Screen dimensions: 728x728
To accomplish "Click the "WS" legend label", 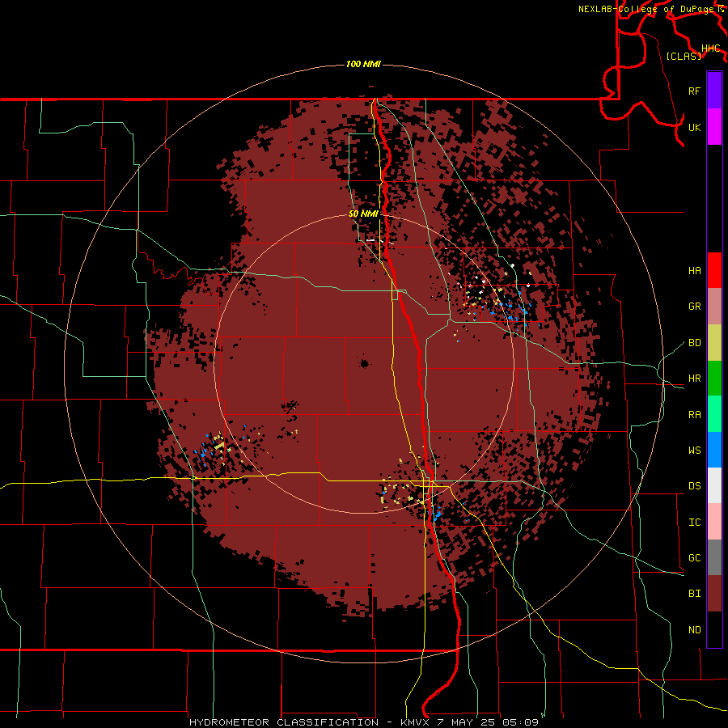I will (x=694, y=451).
